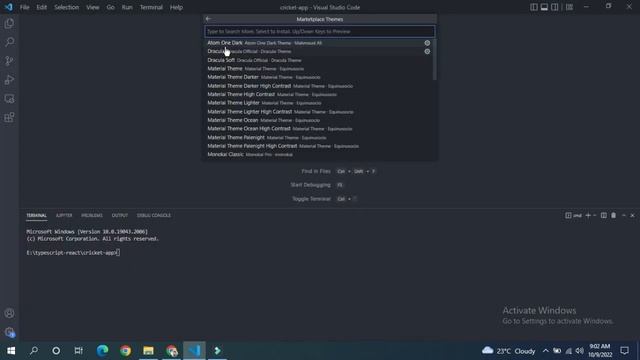
Task: Open the View menu
Action: (x=93, y=7)
